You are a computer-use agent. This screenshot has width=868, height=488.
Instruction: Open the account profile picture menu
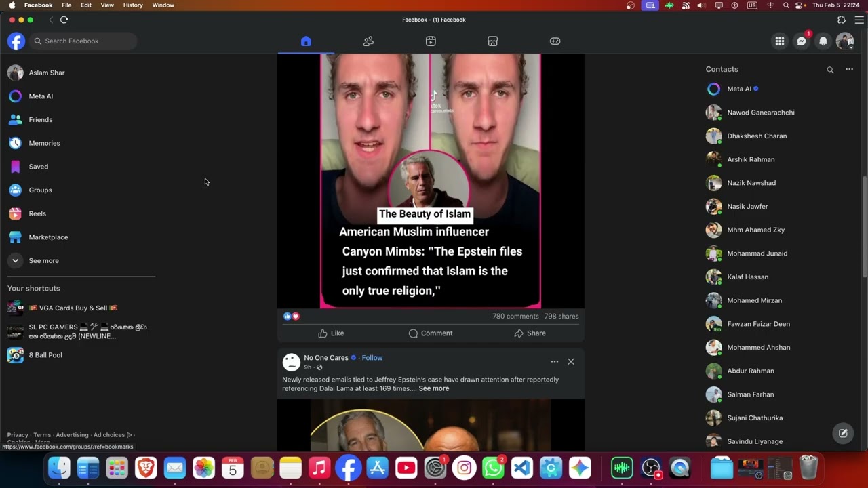(x=845, y=41)
